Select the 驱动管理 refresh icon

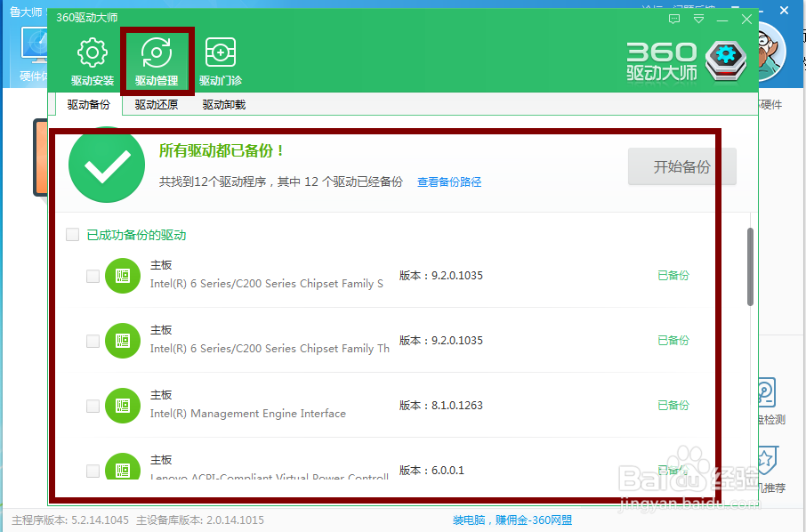(x=157, y=53)
